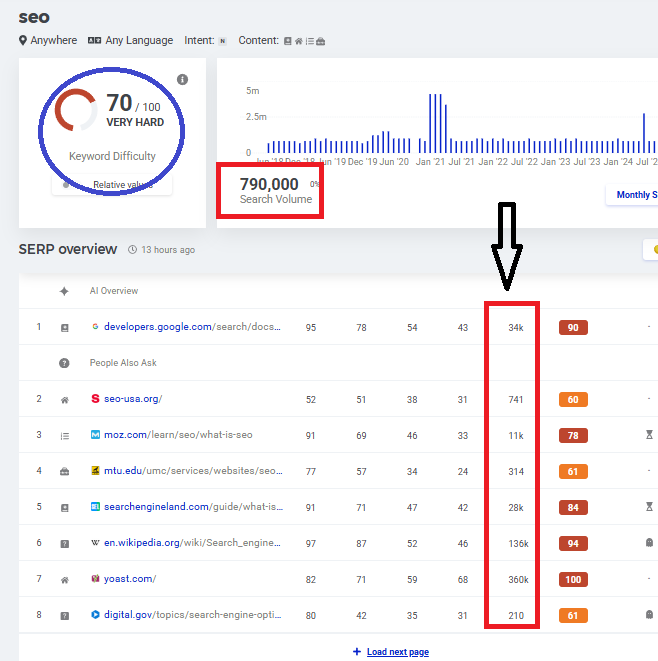Screen dimensions: 658x661
Task: Click the hourglass icon in moz.com row
Action: pyautogui.click(x=650, y=435)
